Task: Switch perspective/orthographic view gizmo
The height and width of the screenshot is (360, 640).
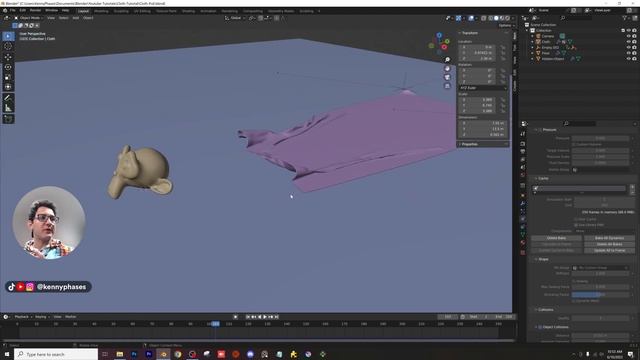Action: pos(447,86)
